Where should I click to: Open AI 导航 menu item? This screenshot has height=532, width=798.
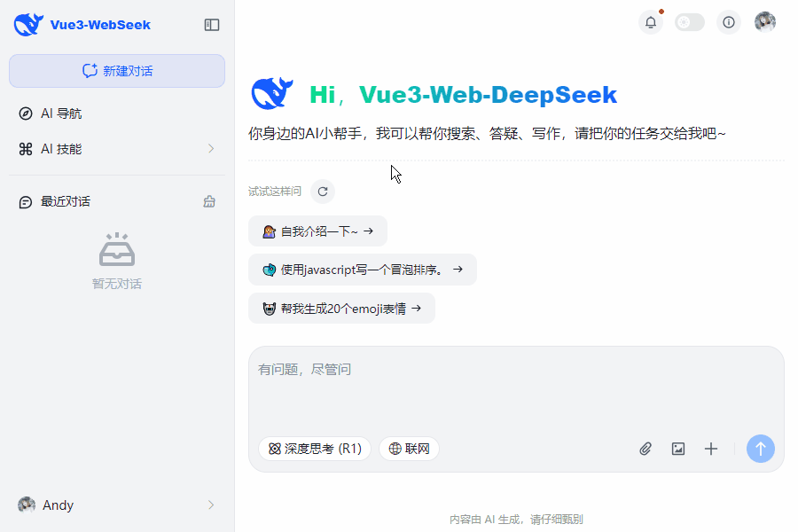point(117,113)
